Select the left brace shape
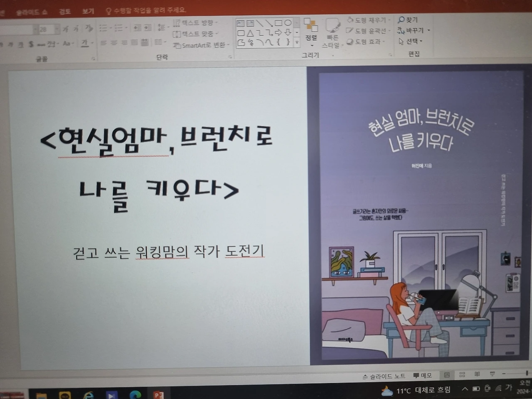532x399 pixels. tap(278, 42)
